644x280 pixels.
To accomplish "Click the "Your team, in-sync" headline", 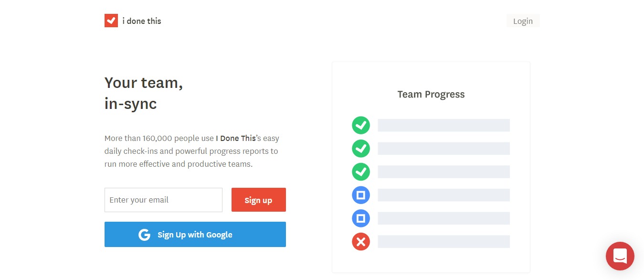I will 144,93.
